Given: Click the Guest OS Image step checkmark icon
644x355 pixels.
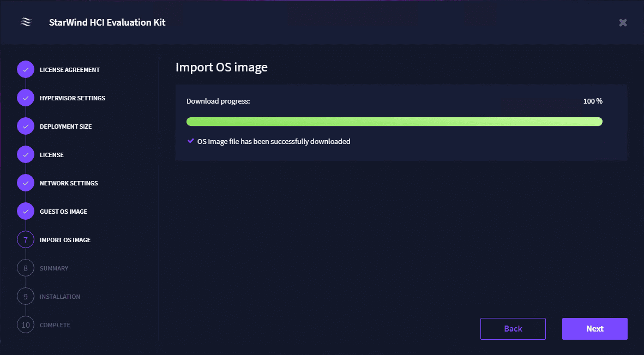Looking at the screenshot, I should 26,212.
